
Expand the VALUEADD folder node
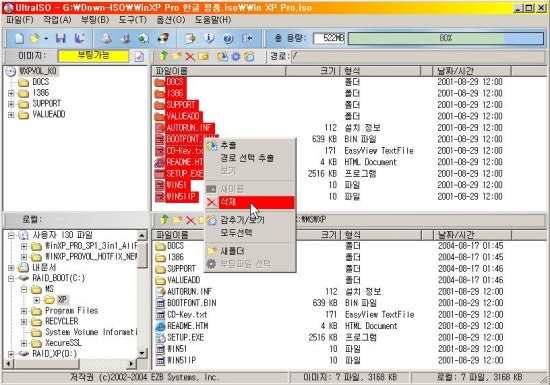[x=11, y=115]
